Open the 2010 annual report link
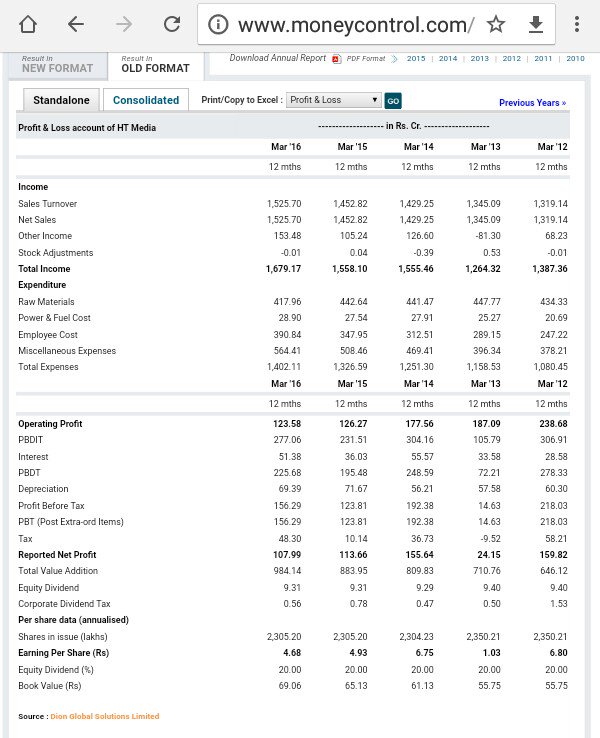This screenshot has width=600, height=738. tap(575, 58)
